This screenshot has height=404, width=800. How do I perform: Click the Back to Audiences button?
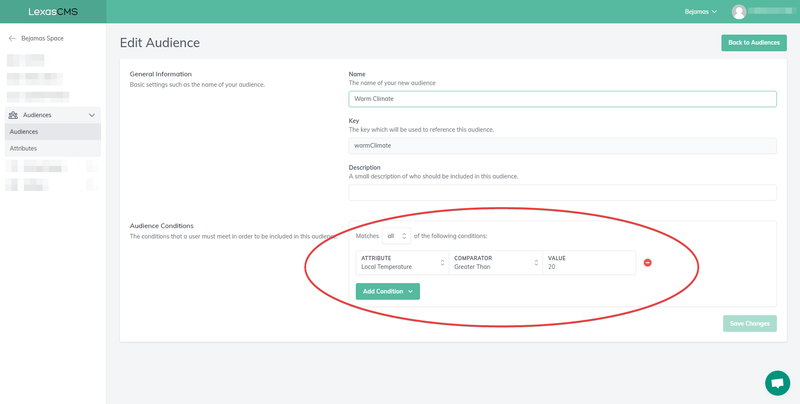754,43
